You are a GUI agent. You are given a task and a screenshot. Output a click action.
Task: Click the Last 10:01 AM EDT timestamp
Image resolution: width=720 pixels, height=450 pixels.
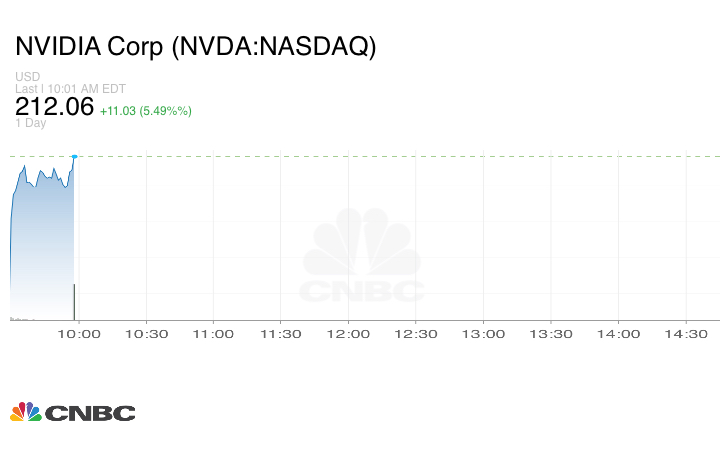[69, 88]
